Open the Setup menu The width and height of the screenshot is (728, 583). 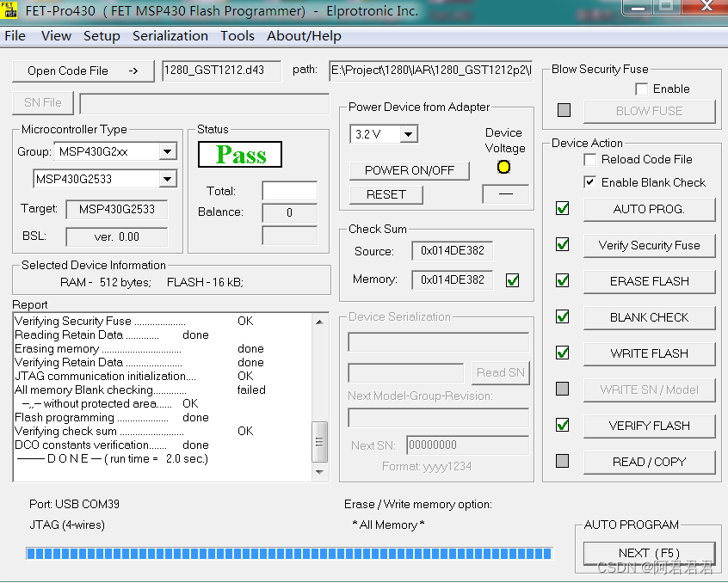point(102,36)
